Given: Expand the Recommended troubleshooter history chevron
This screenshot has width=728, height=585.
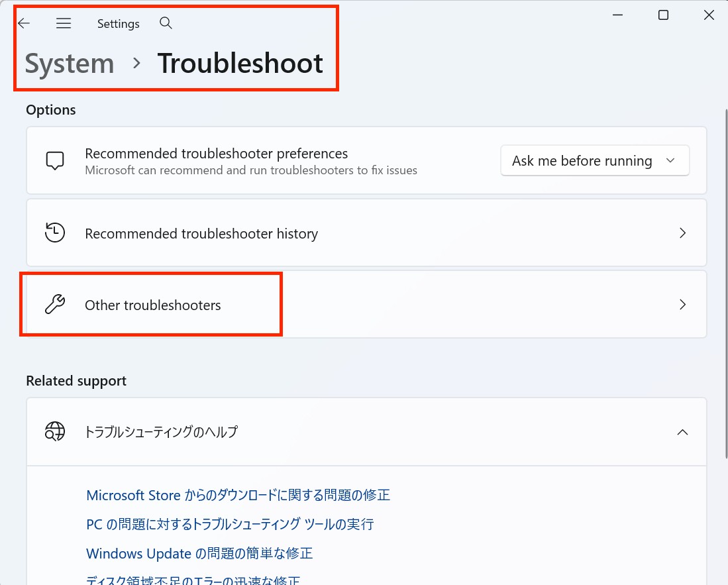Looking at the screenshot, I should pyautogui.click(x=682, y=233).
